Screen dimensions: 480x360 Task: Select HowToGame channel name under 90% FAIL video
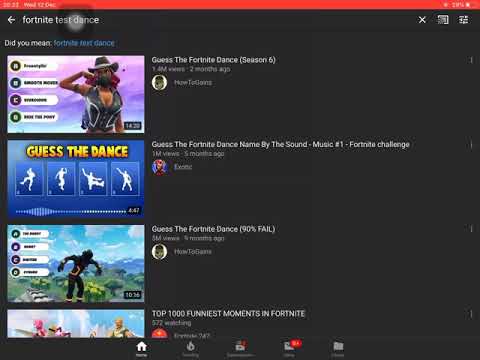[193, 252]
